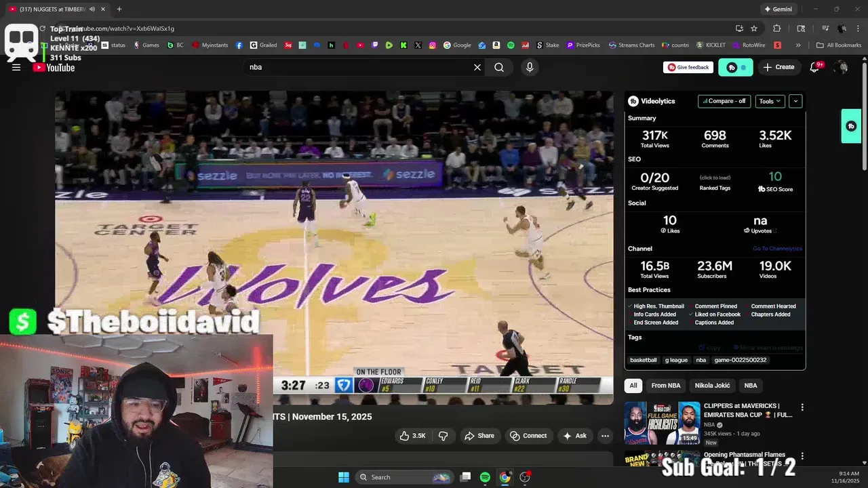Screen dimensions: 868x488
Task: Open the Chrome three-dot menu
Action: pyautogui.click(x=857, y=28)
